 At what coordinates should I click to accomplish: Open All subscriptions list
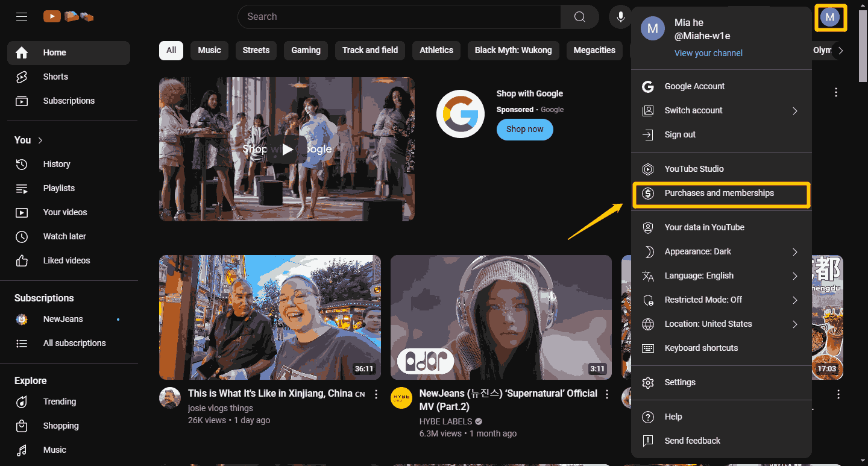click(x=69, y=343)
